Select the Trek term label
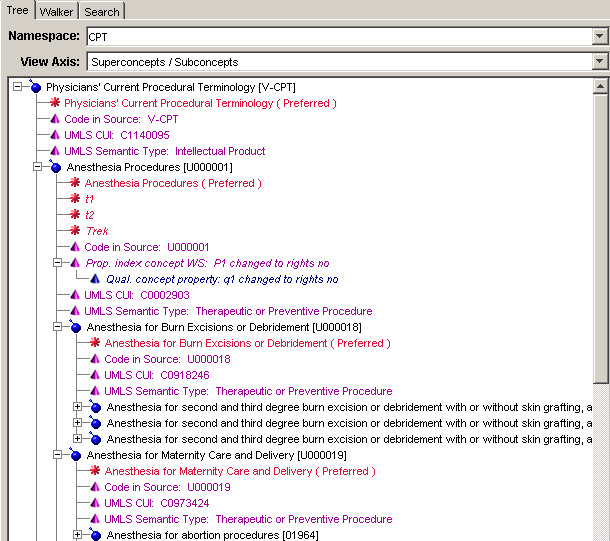 97,231
